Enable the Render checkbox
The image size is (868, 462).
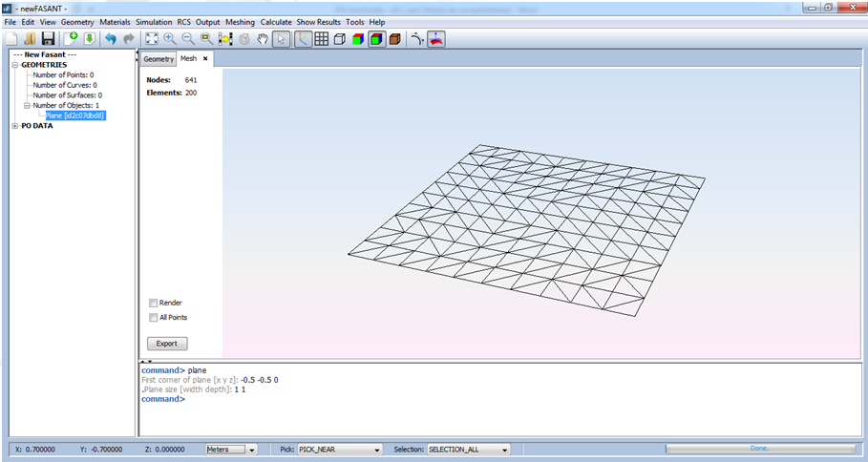153,303
